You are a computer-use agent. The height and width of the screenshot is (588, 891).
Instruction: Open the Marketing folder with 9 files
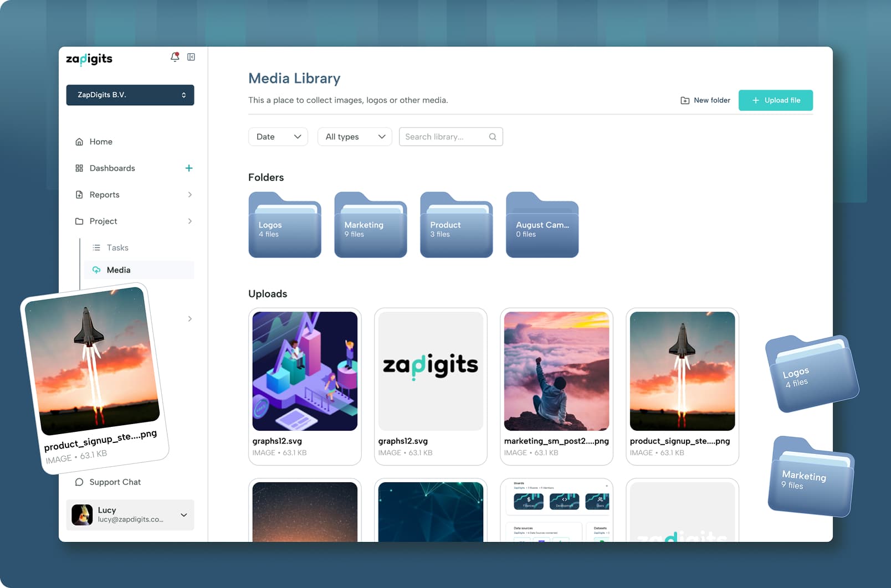pos(370,226)
